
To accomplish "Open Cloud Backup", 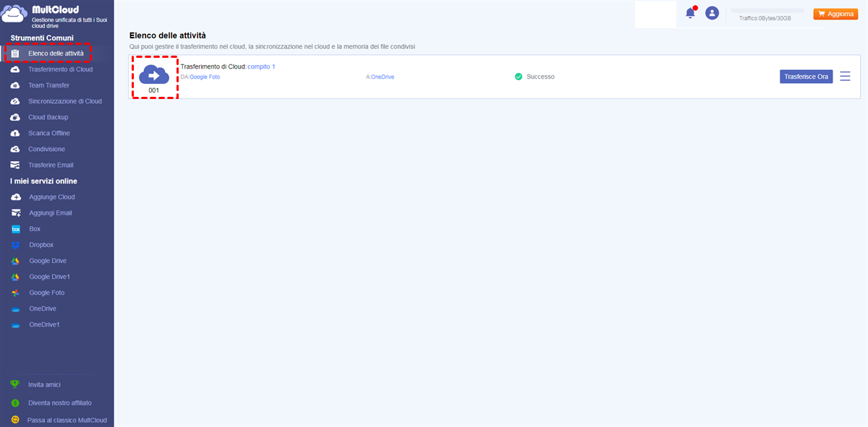I will tap(48, 117).
